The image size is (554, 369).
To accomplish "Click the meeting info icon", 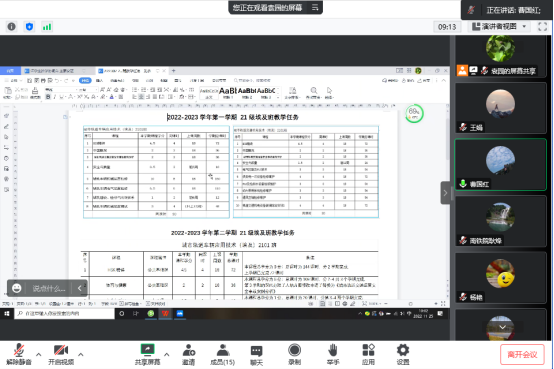I will tap(12, 27).
